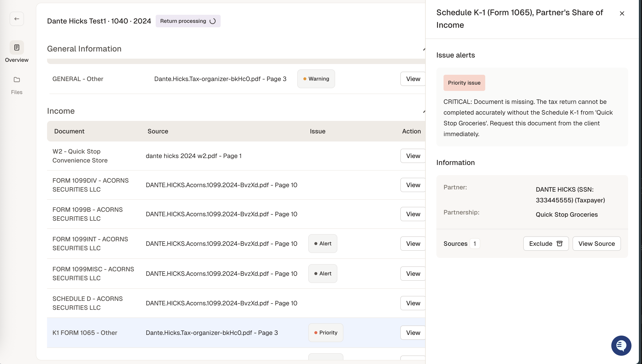The image size is (642, 364).
Task: Open the chat support bubble
Action: tap(621, 345)
